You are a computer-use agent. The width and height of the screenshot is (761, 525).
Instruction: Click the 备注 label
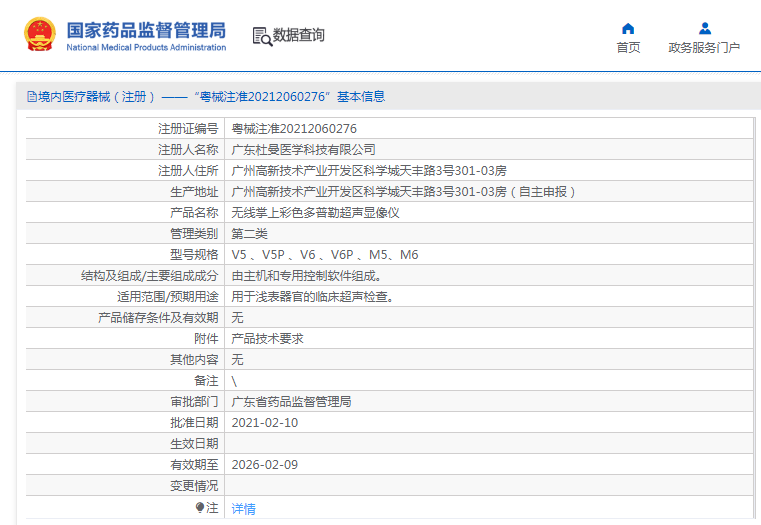(206, 381)
